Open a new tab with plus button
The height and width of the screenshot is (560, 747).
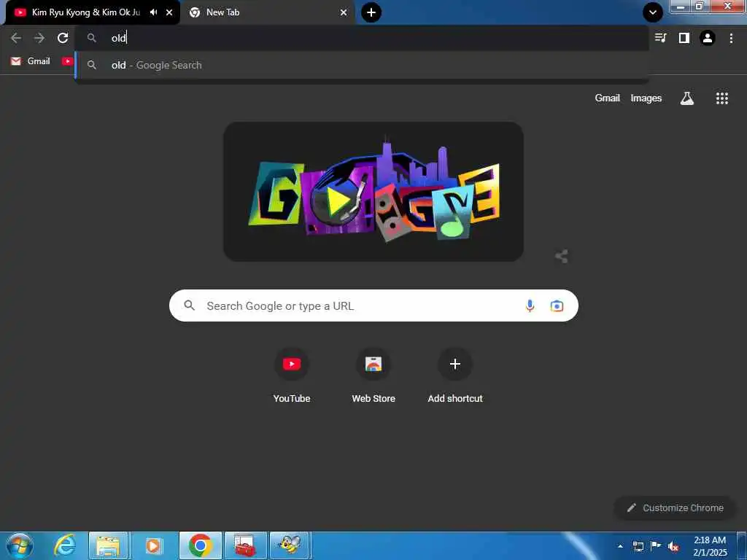coord(371,12)
